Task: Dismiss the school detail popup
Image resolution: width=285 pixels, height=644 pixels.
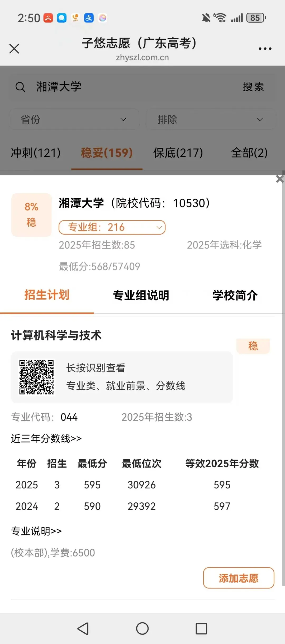Action: pos(280,179)
